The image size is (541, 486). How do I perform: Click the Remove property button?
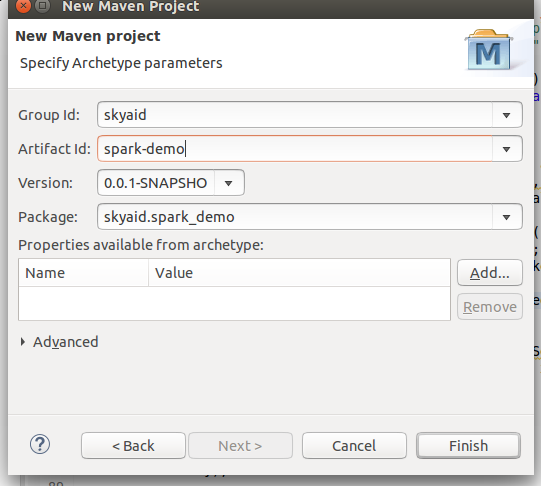pos(490,307)
